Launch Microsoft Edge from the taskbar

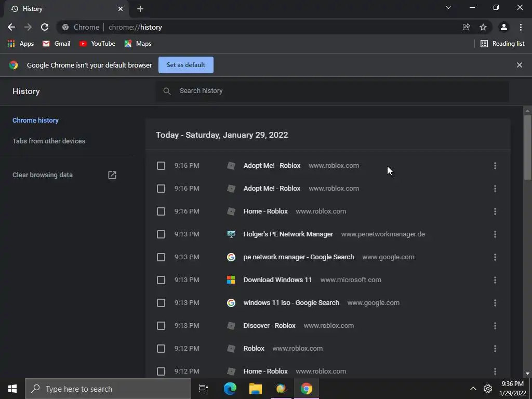[230, 389]
